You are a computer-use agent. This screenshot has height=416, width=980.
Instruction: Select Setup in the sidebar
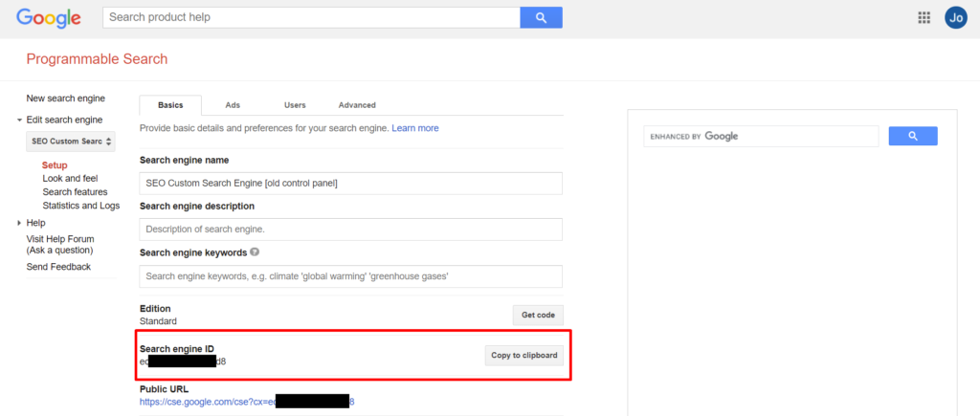click(55, 164)
